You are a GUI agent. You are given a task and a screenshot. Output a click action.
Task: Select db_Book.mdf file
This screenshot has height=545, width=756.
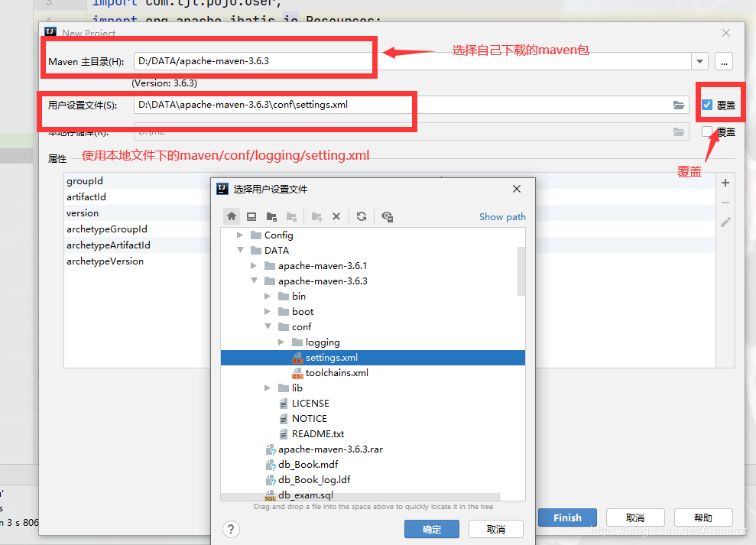point(307,465)
